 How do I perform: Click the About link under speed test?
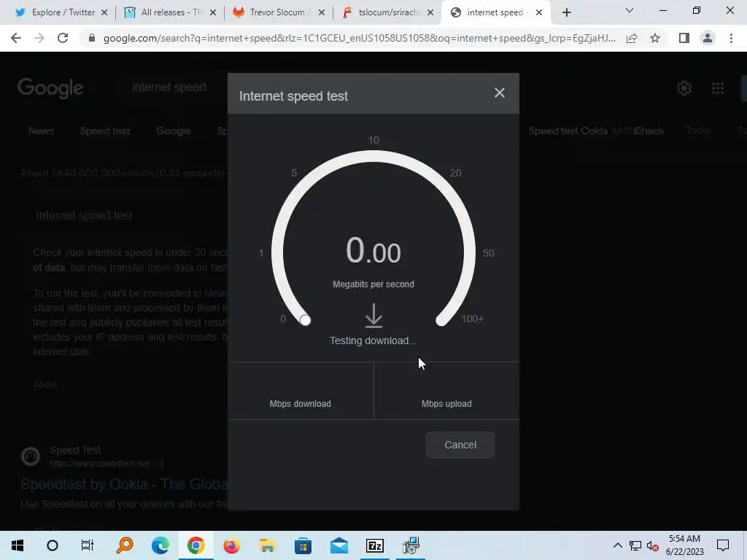tap(44, 384)
